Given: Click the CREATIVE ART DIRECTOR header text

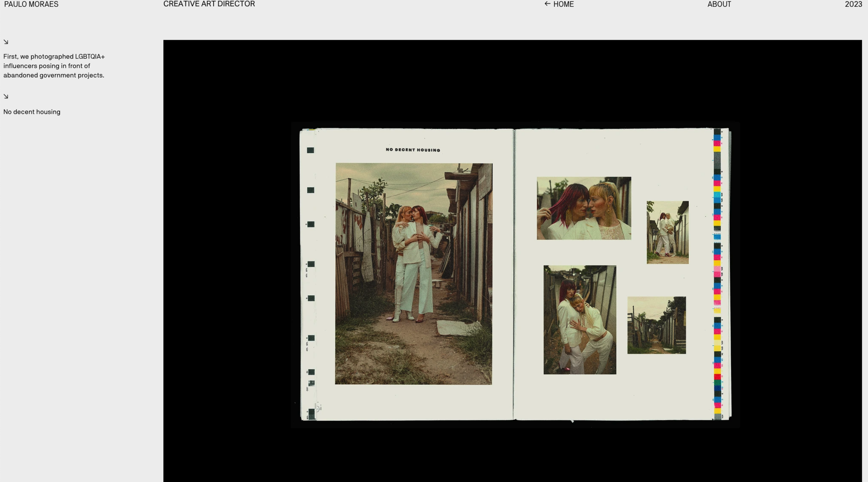Looking at the screenshot, I should click(x=209, y=4).
